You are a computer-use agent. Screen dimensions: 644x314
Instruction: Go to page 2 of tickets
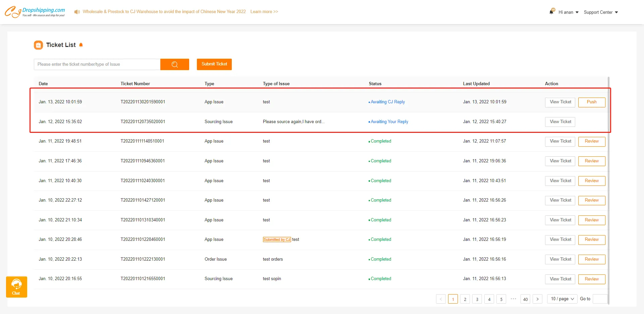point(465,299)
